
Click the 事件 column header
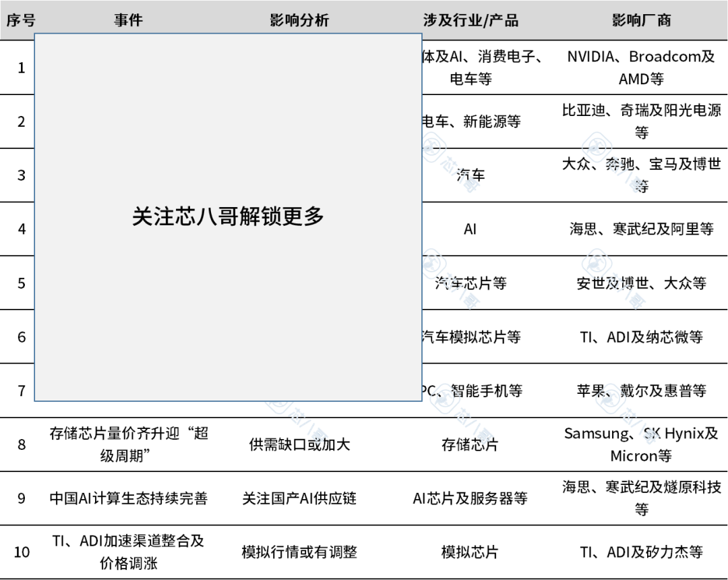click(128, 20)
